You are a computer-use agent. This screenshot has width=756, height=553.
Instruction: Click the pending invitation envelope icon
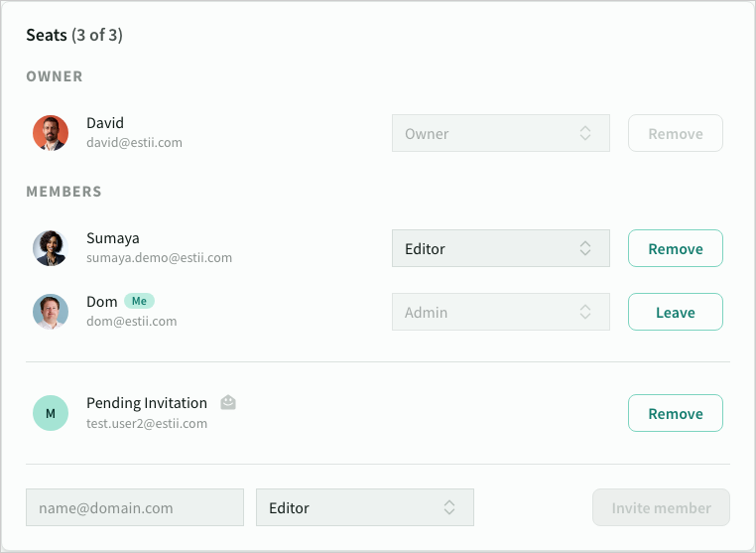click(x=228, y=403)
